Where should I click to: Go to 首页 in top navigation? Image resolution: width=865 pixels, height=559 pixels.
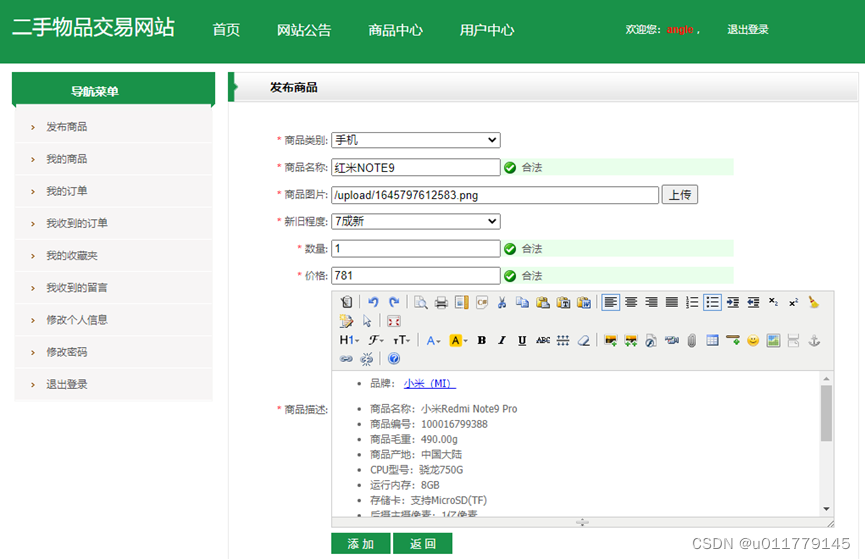226,30
